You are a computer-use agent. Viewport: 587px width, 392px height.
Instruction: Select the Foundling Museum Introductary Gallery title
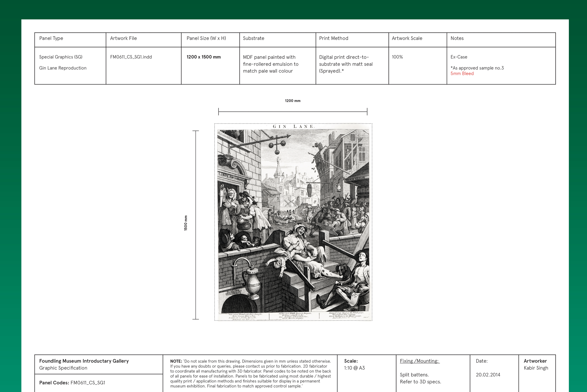pyautogui.click(x=84, y=361)
